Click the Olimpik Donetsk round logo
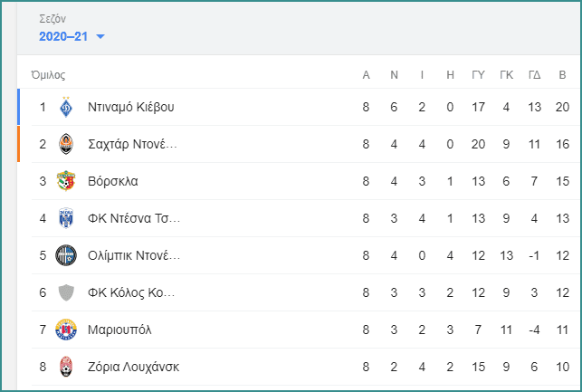The width and height of the screenshot is (582, 392). [x=66, y=255]
